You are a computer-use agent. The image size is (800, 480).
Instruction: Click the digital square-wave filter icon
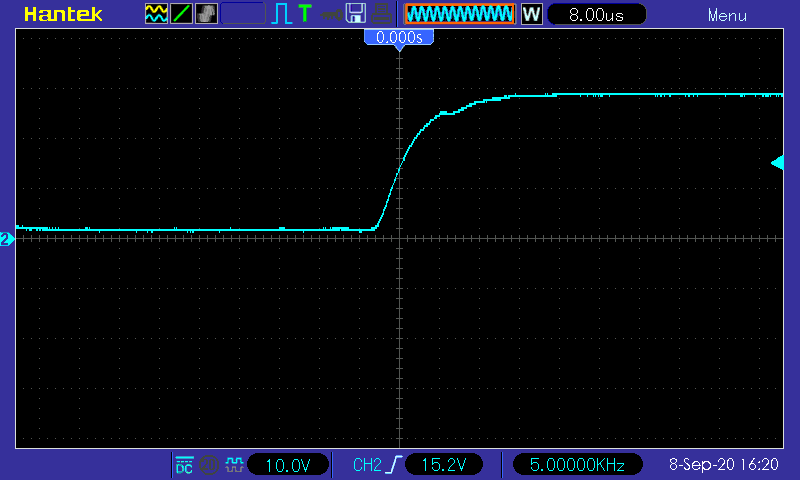[x=234, y=465]
